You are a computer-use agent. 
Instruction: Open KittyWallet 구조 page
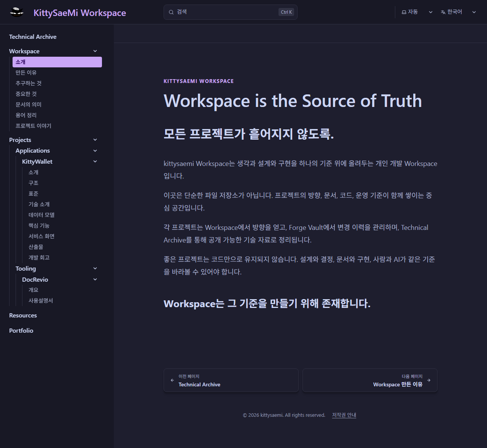point(33,183)
